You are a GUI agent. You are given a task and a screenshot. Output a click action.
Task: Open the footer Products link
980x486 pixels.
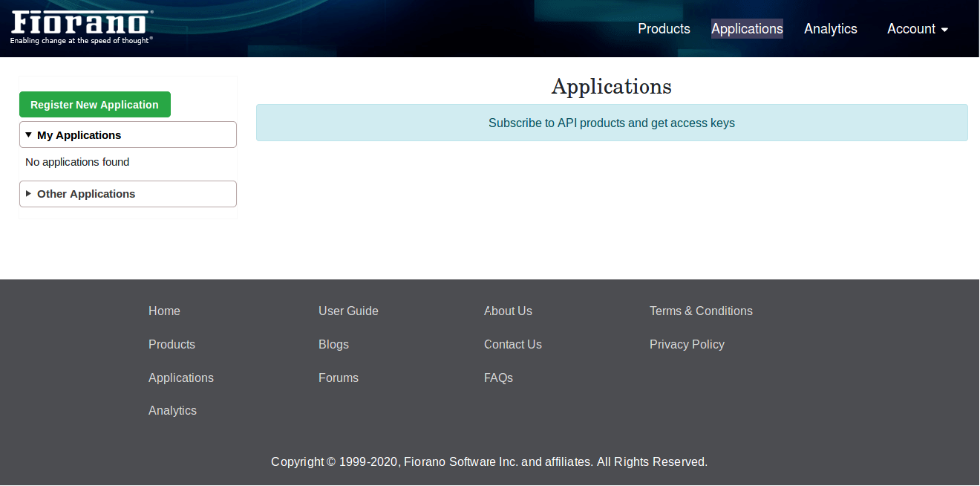coord(171,345)
